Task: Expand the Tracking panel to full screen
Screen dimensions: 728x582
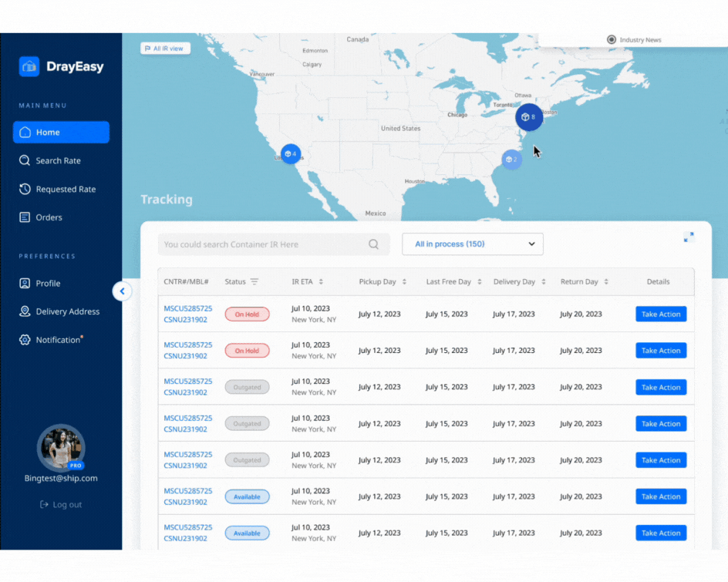Action: 689,237
